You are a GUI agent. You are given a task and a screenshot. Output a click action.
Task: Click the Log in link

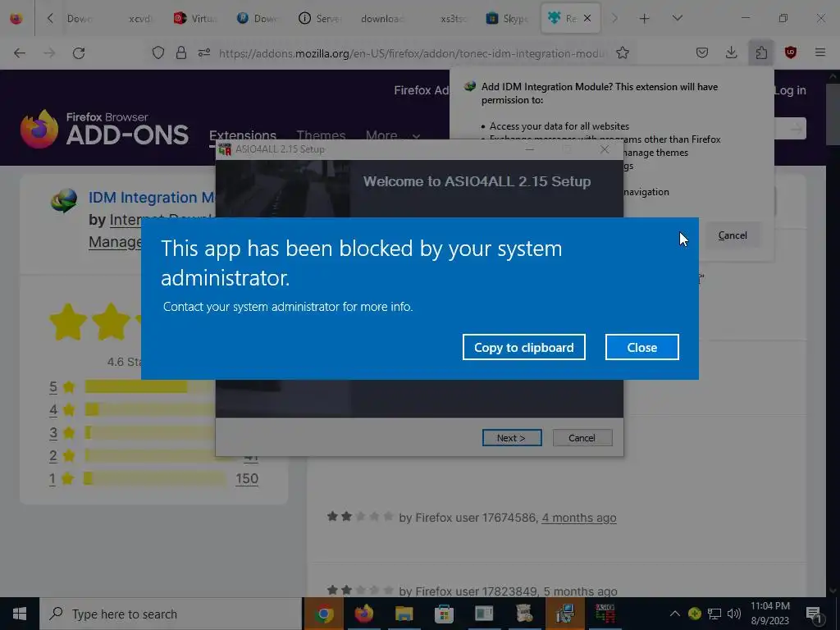pos(790,90)
